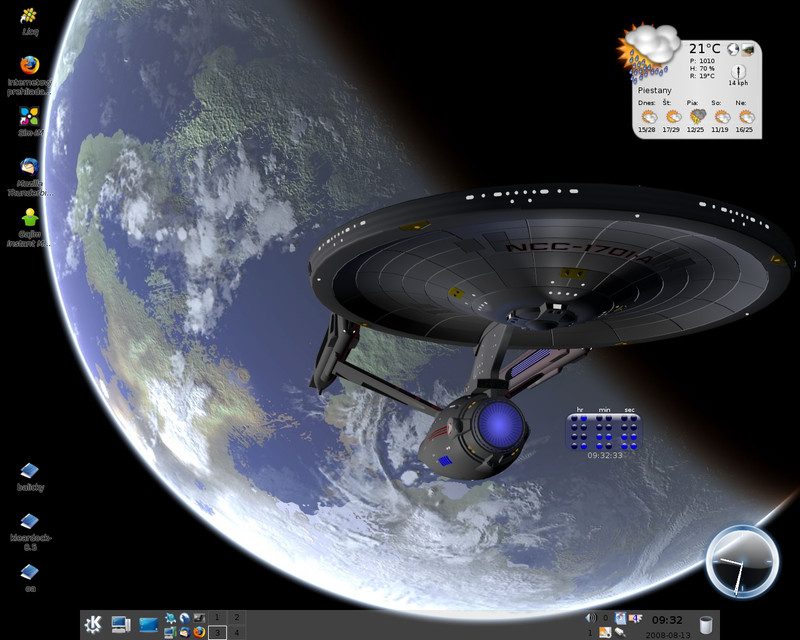Open the Trash can in the system tray
The image size is (800, 640).
pos(707,626)
